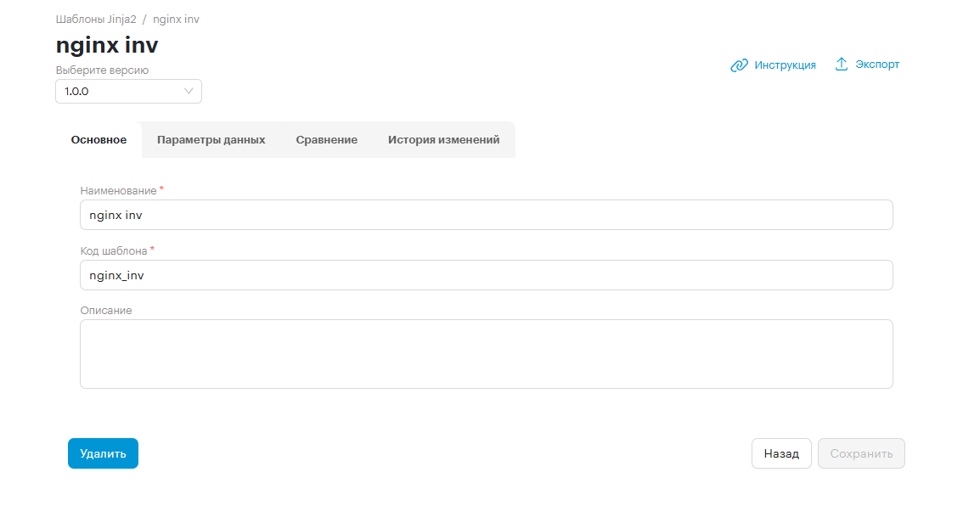Go to Шаблоны Jinja2 breadcrumb
Screen dimensions: 980x506
point(96,20)
